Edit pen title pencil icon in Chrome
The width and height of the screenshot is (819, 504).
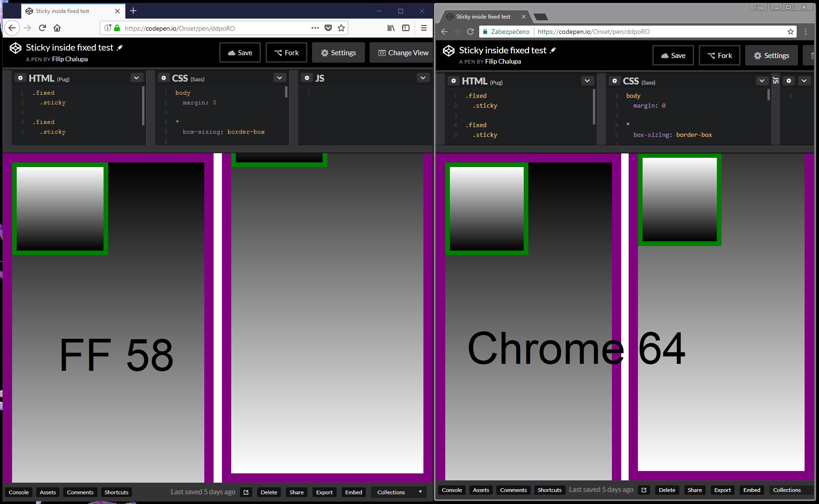point(552,50)
